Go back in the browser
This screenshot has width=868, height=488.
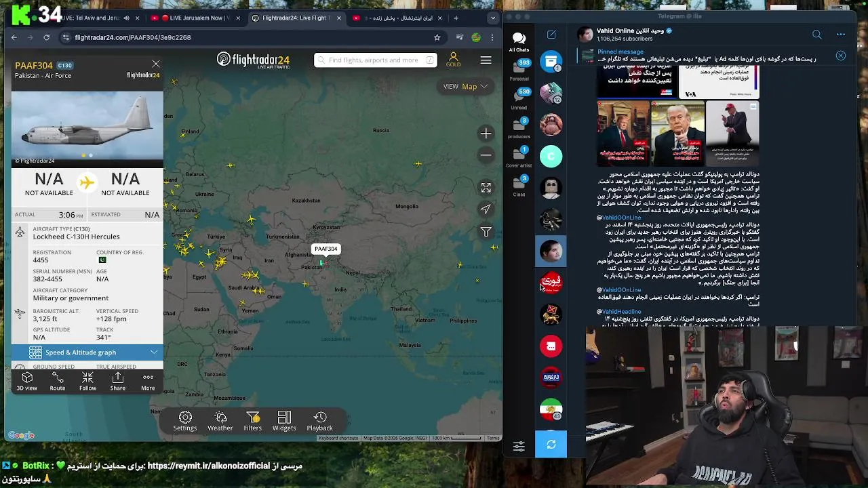[14, 37]
